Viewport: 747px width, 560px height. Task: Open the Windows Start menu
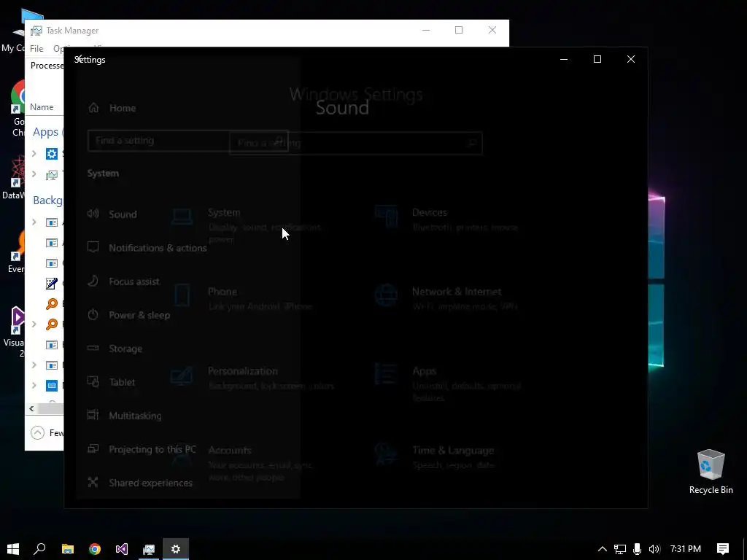[13, 549]
